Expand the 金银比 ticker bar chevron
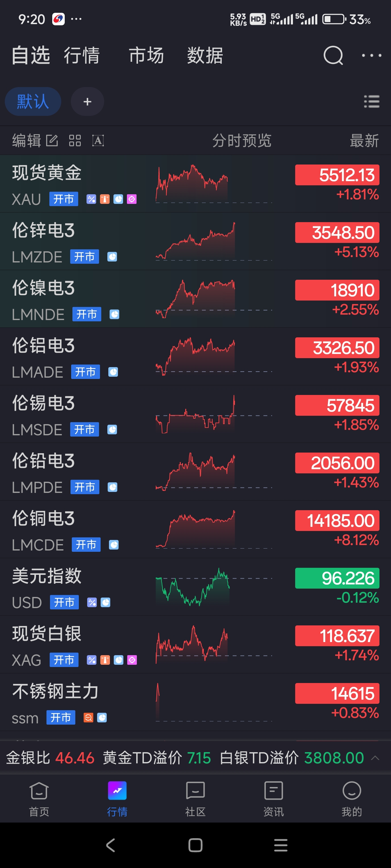The image size is (391, 868). tap(375, 758)
